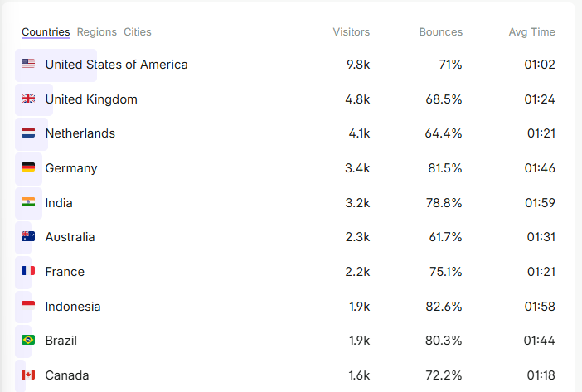Click the Germany flag icon
Screen dimensions: 582x392
point(28,167)
